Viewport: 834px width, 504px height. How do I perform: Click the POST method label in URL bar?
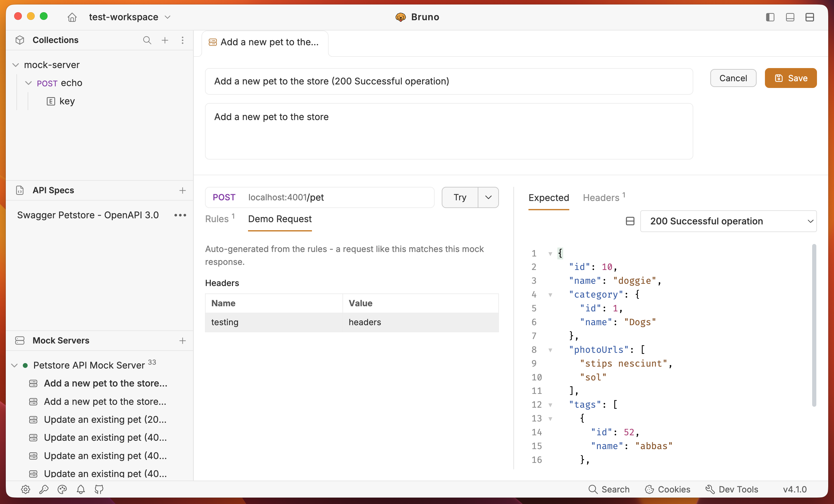(x=224, y=197)
